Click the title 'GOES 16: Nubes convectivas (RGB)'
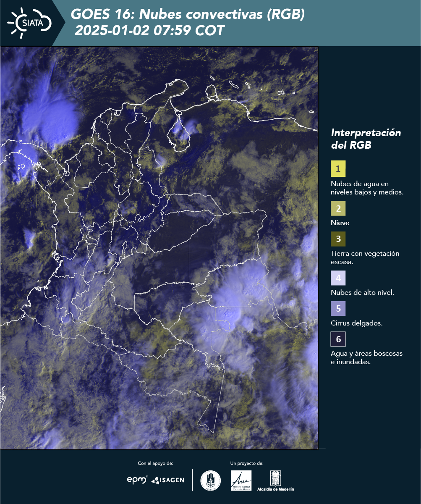The width and height of the screenshot is (421, 504). (188, 15)
